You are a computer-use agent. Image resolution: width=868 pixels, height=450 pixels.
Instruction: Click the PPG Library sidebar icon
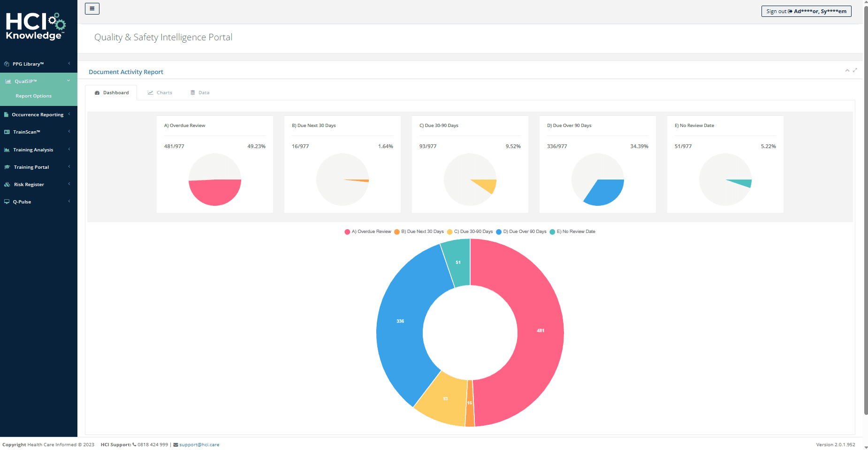pos(7,64)
